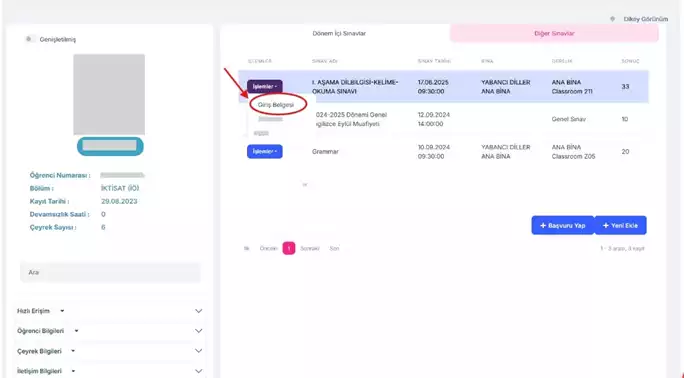Expand the Hızlı Erişim section chevron

(198, 311)
